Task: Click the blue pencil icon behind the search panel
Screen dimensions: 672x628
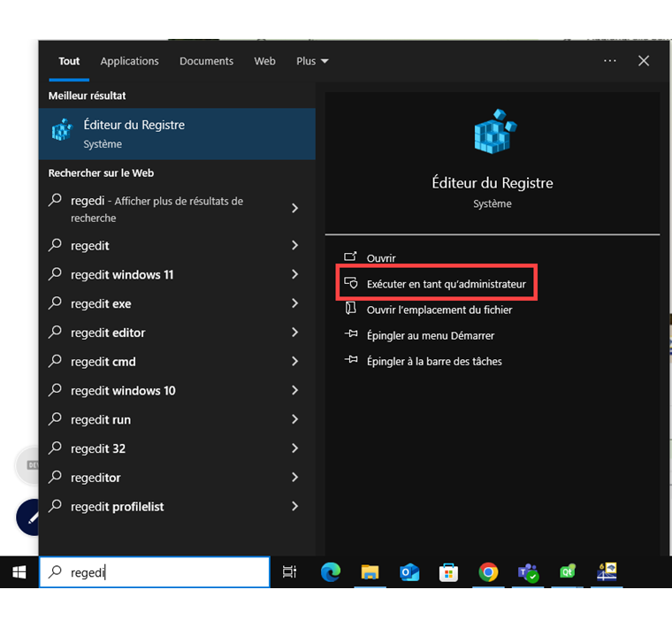Action: [27, 517]
